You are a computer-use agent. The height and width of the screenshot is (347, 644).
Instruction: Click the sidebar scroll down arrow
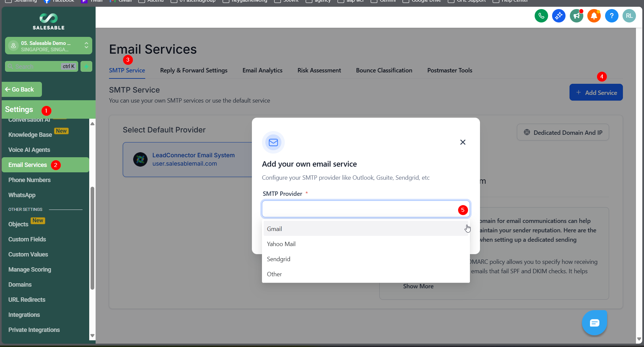pyautogui.click(x=92, y=336)
